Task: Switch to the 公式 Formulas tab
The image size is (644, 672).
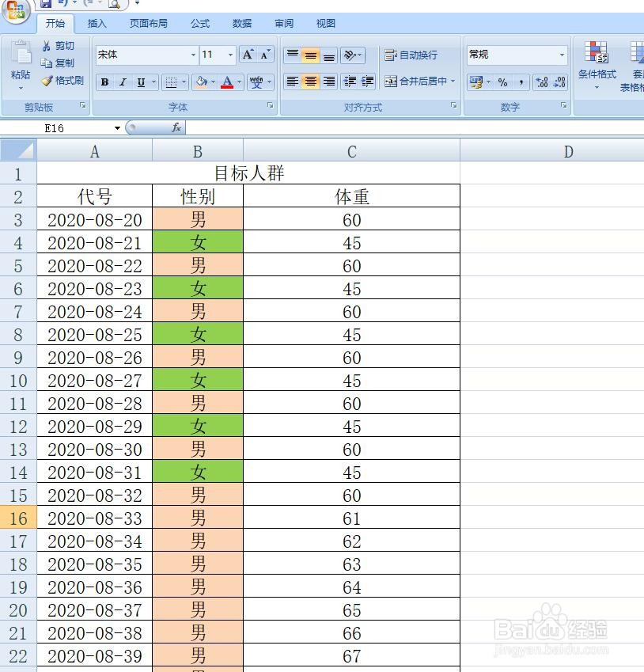Action: pyautogui.click(x=200, y=23)
